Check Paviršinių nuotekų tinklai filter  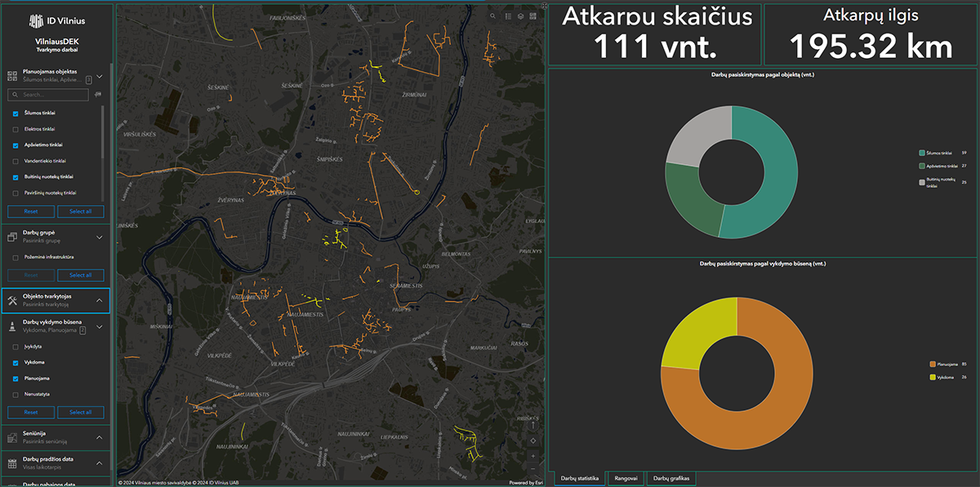(x=16, y=193)
